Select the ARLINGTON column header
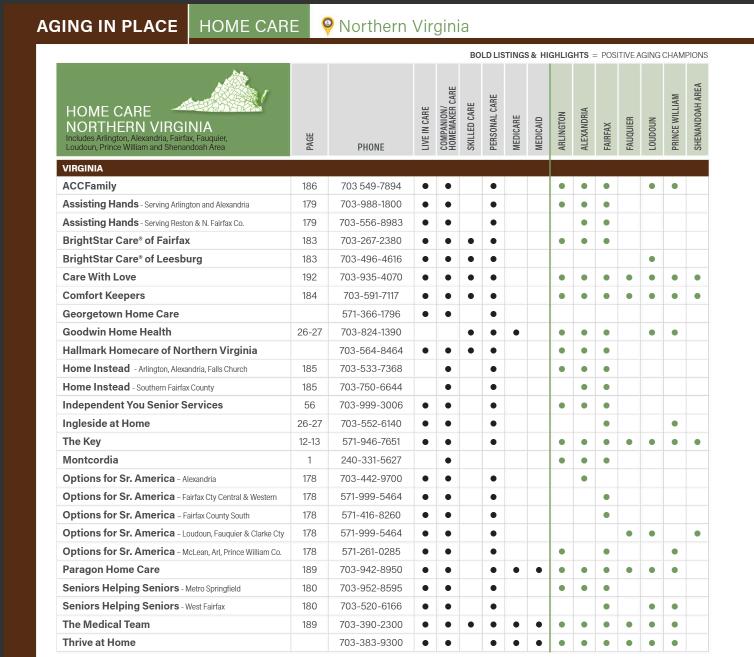This screenshot has width=754, height=657. click(562, 131)
